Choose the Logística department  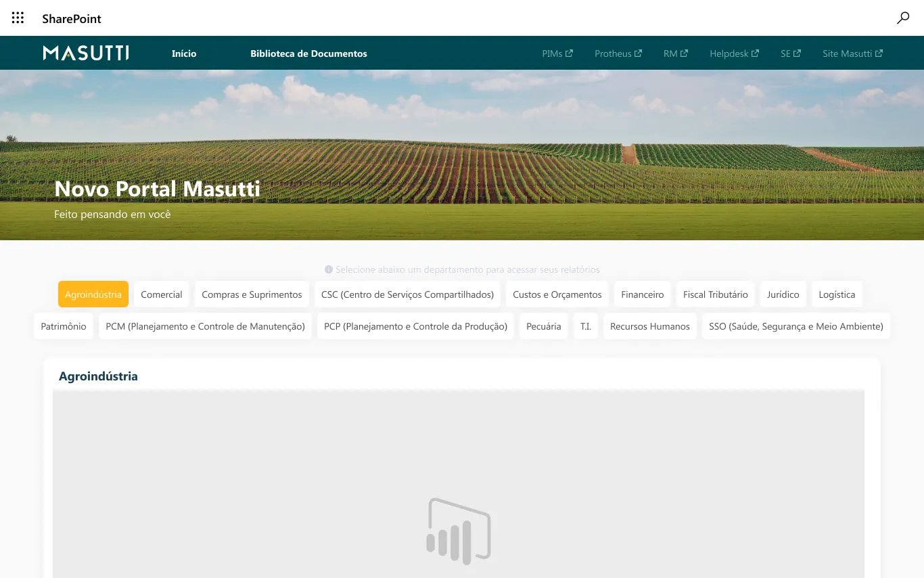tap(837, 294)
